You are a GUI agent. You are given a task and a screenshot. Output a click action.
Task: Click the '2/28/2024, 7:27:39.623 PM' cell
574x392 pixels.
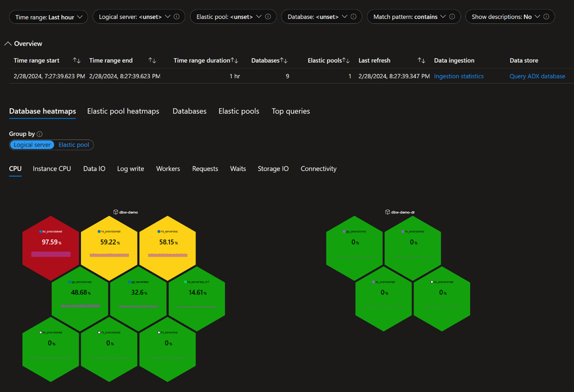point(49,76)
